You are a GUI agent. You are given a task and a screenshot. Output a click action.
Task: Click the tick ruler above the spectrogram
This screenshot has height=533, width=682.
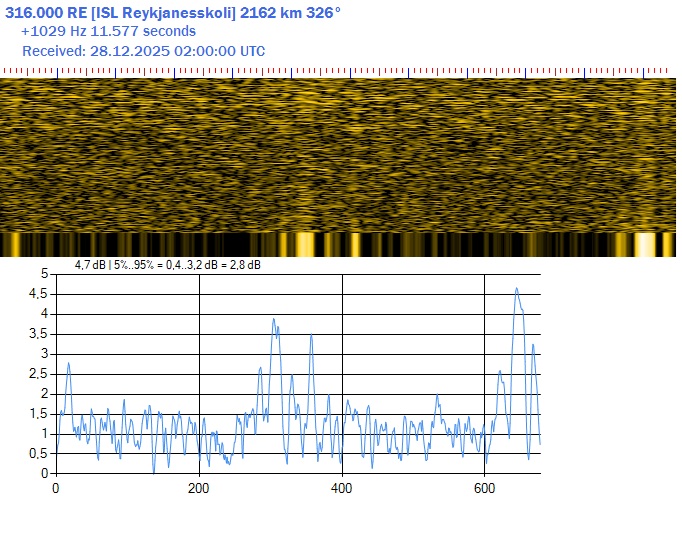pos(340,72)
